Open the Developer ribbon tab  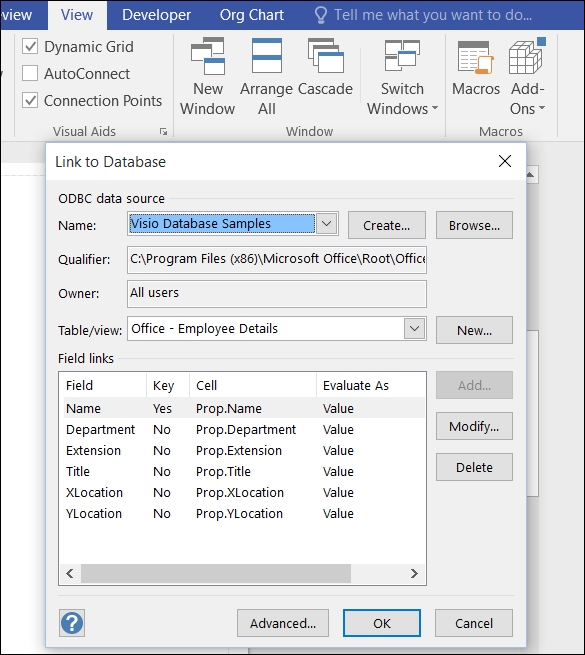156,15
